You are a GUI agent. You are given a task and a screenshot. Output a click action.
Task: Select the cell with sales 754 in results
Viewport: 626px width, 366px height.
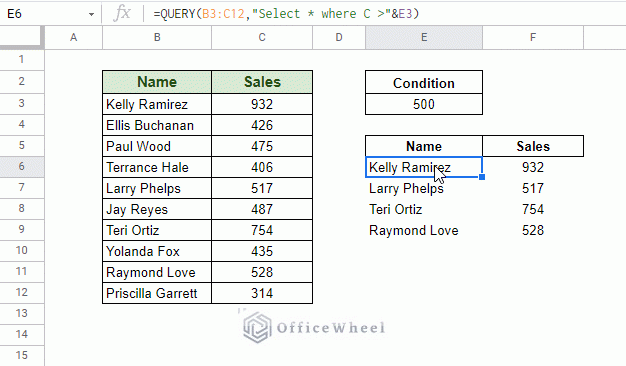[533, 209]
